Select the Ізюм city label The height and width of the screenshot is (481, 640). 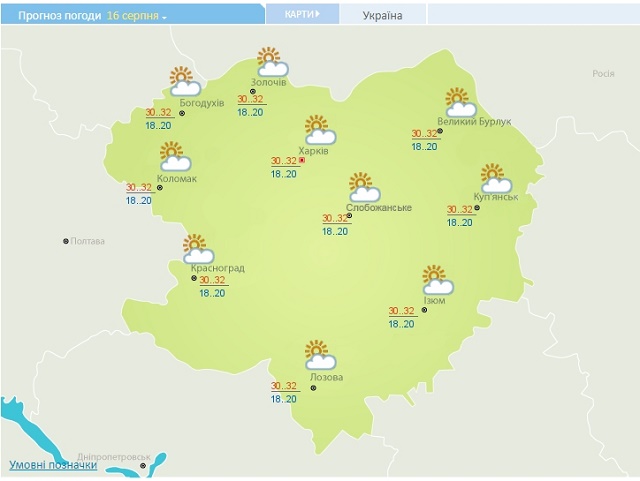click(x=434, y=301)
